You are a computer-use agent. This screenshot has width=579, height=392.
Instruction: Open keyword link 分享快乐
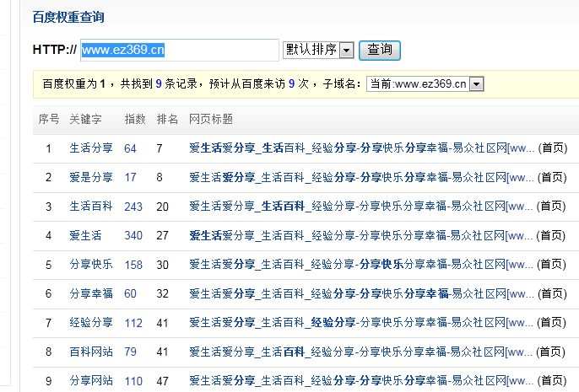(90, 264)
